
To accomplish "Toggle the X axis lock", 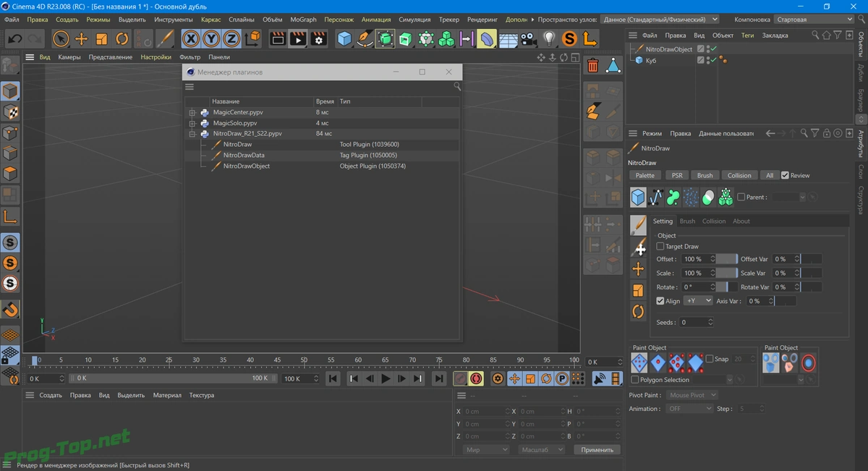I will (x=191, y=39).
